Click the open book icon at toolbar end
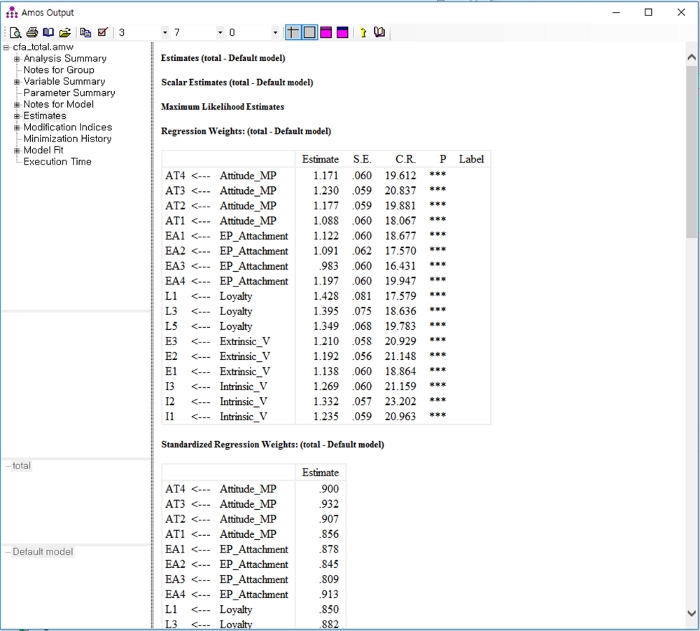Image resolution: width=700 pixels, height=631 pixels. (x=380, y=33)
